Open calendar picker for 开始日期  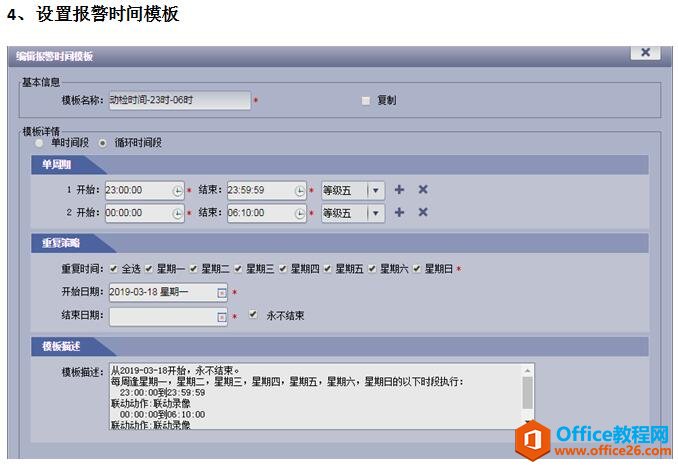[221, 293]
